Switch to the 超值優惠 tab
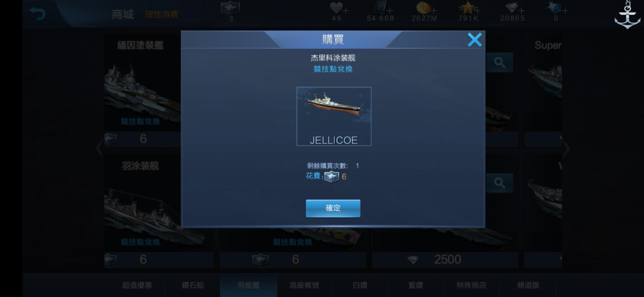 point(137,285)
